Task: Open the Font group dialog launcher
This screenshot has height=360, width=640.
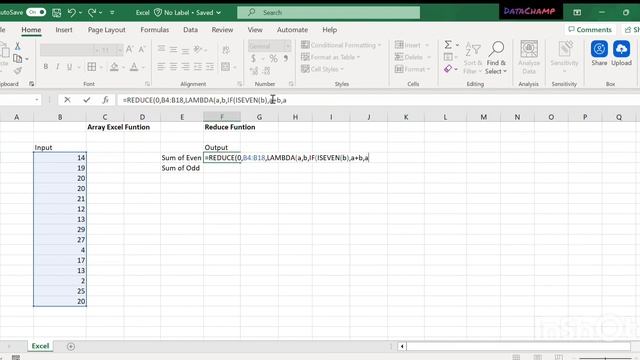Action: point(147,84)
